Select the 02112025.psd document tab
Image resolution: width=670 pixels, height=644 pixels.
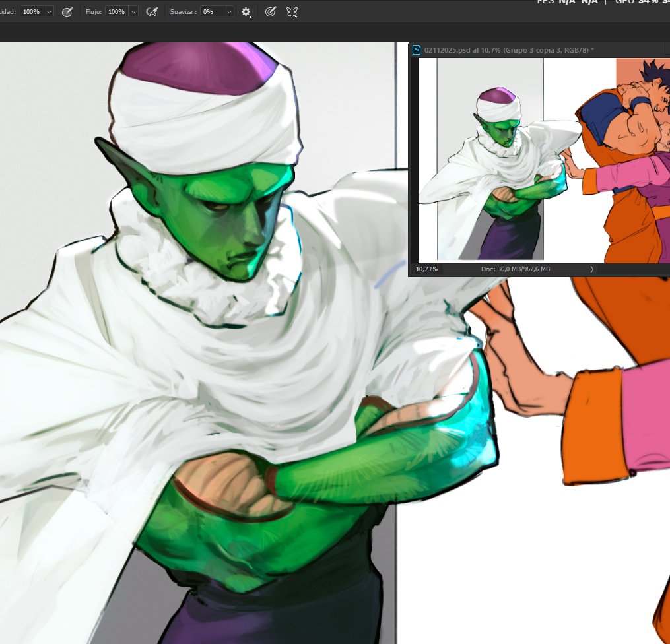tap(508, 50)
